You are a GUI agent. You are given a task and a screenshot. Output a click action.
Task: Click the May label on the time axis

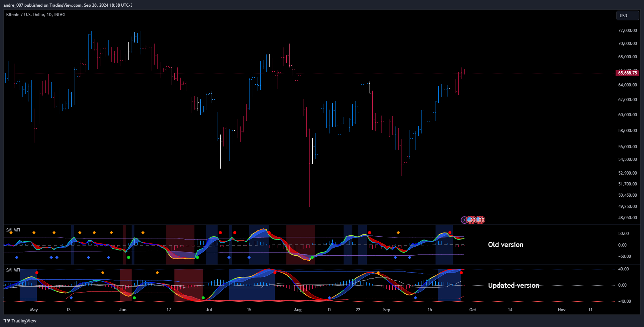point(34,310)
